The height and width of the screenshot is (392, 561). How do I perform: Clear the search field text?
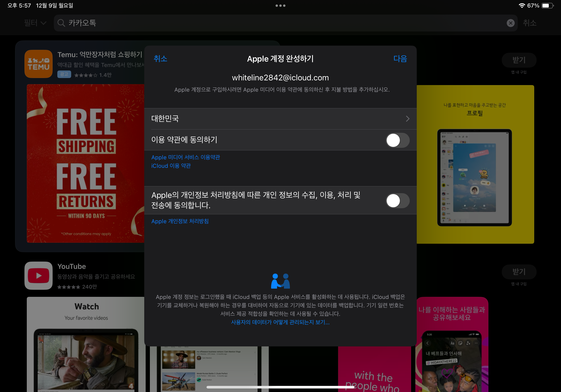pos(510,23)
